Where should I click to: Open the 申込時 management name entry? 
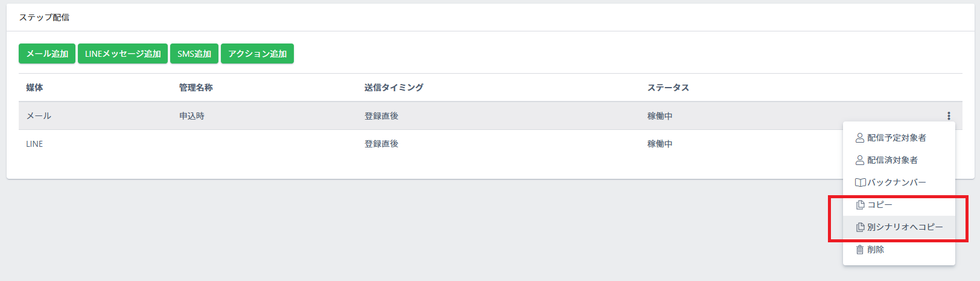point(192,116)
